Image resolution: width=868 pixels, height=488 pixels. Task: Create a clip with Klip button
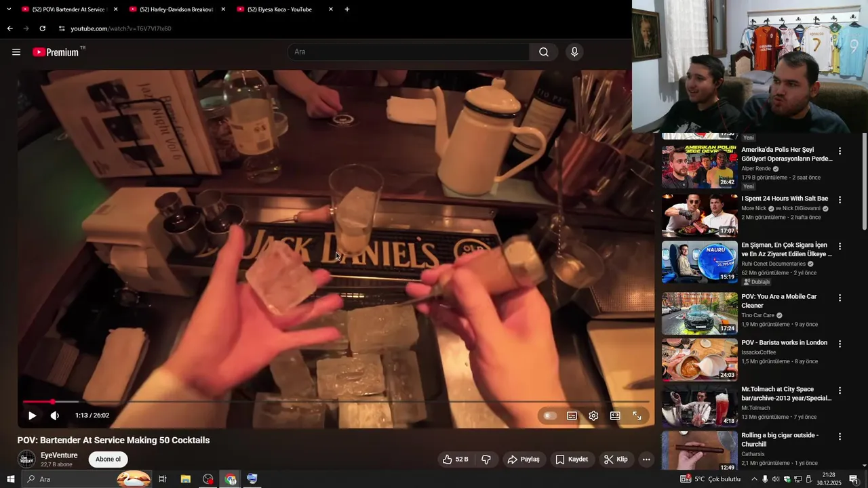pyautogui.click(x=616, y=460)
